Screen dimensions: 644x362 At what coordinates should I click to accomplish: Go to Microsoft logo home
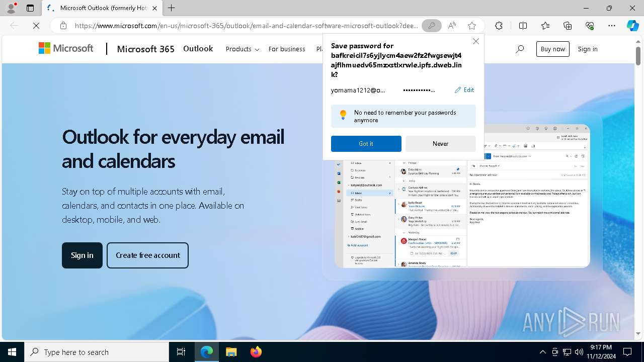pos(66,48)
